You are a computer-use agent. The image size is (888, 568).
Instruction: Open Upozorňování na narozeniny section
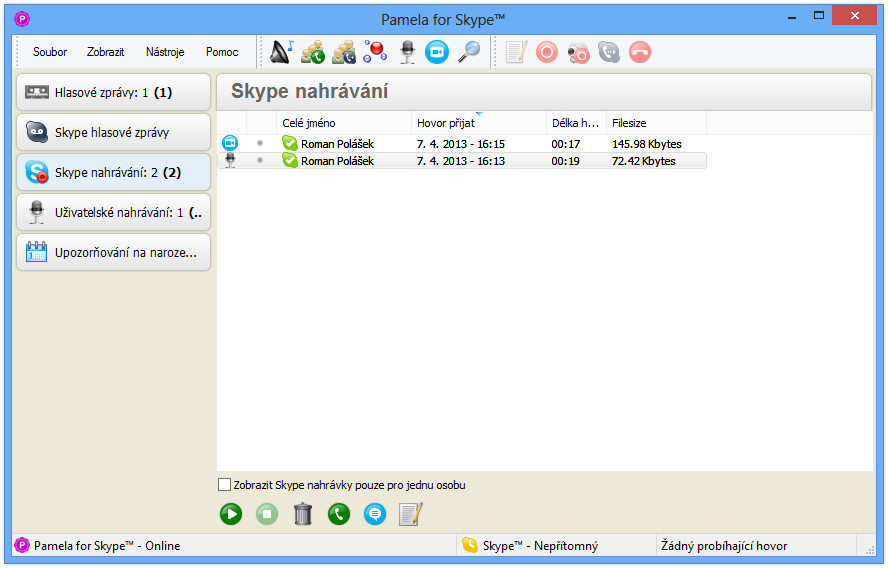114,253
